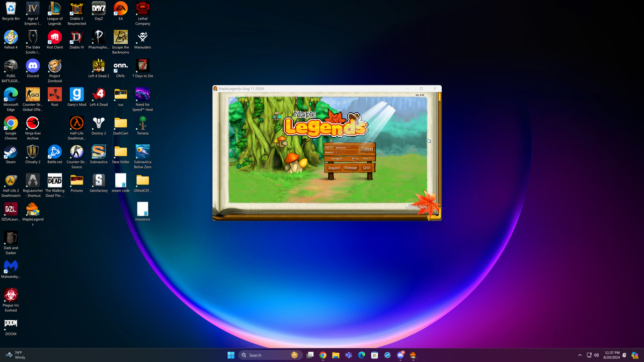
Task: Expand the system tray hidden icons chevron
Action: point(580,355)
